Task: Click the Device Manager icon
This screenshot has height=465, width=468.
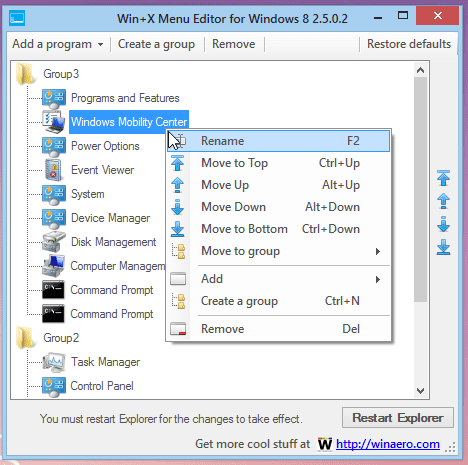Action: 54,218
